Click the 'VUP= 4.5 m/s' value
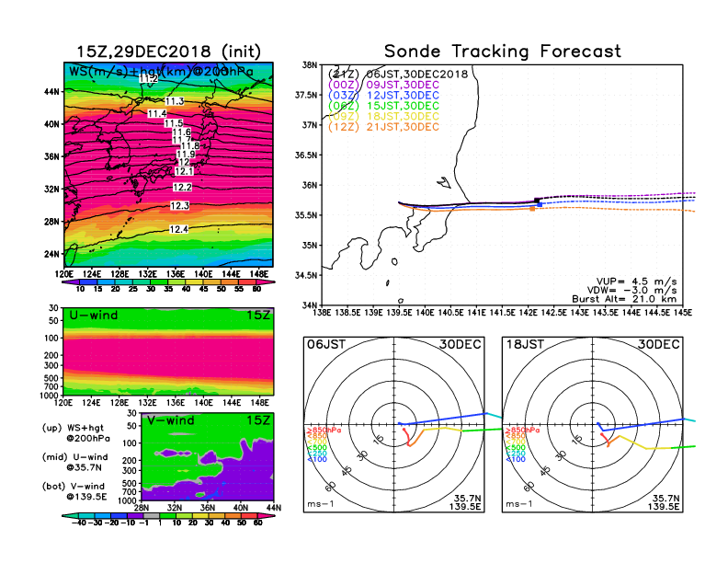The height and width of the screenshot is (563, 728). (636, 281)
